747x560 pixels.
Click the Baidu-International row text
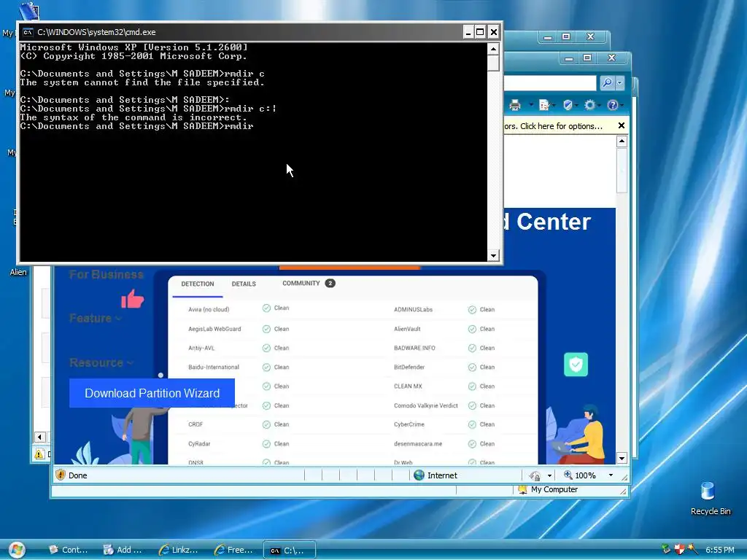214,367
